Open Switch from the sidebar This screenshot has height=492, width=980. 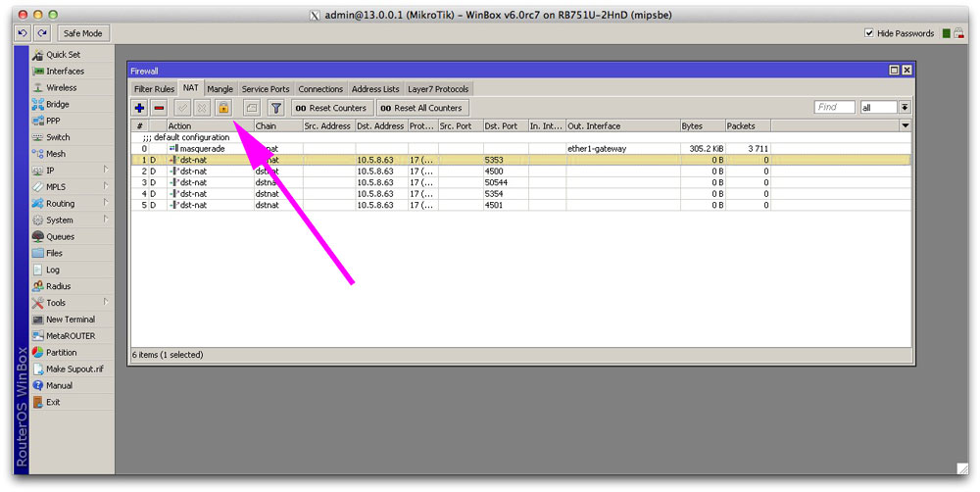tap(72, 137)
